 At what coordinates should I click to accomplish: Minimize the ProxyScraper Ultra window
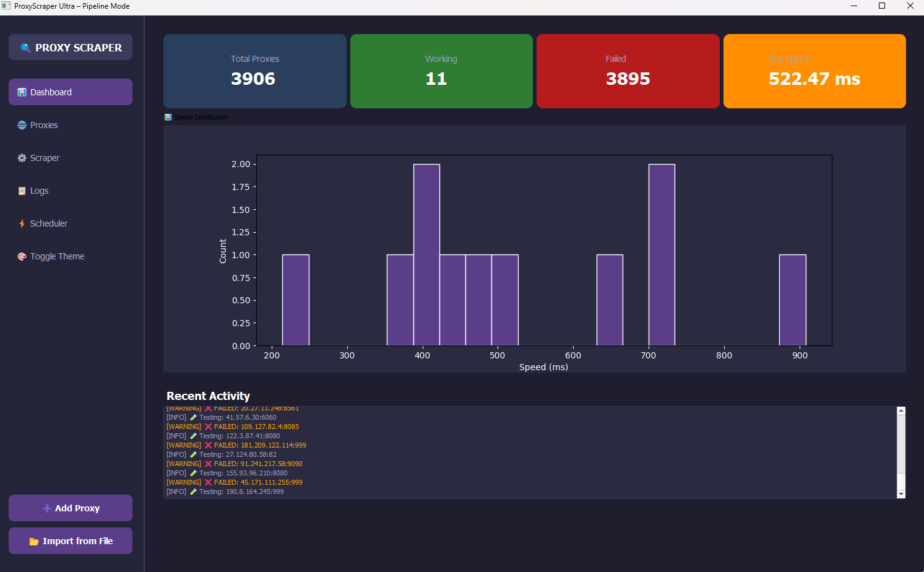point(854,6)
